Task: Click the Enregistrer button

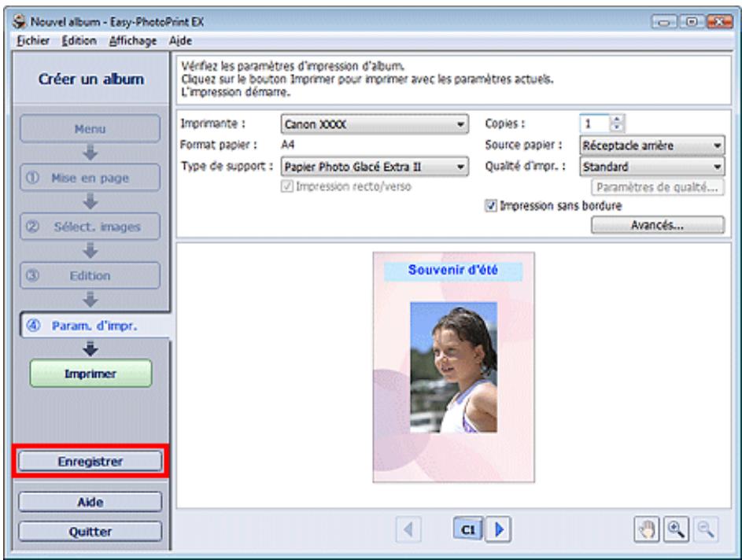Action: pyautogui.click(x=90, y=461)
